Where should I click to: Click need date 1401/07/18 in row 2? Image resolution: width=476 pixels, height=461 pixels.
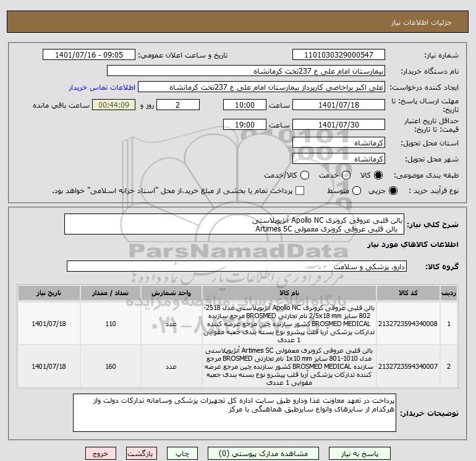[49, 366]
